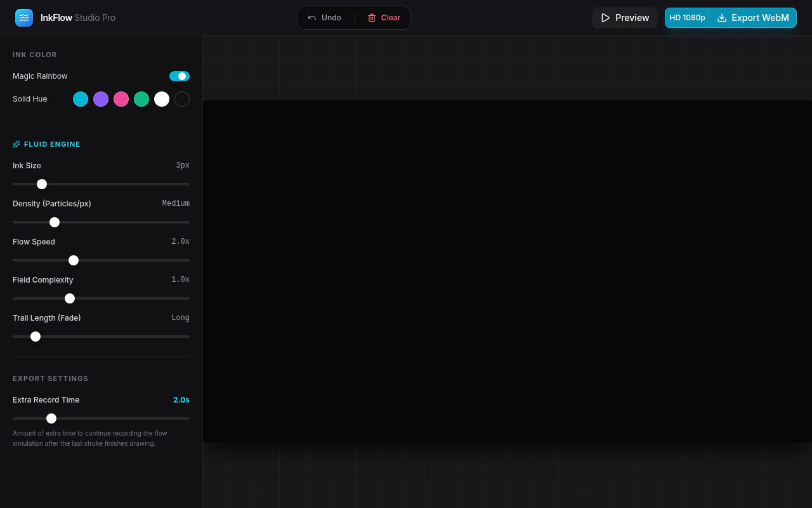Viewport: 812px width, 508px height.
Task: Click the Ink Size slider handle
Action: [x=42, y=184]
